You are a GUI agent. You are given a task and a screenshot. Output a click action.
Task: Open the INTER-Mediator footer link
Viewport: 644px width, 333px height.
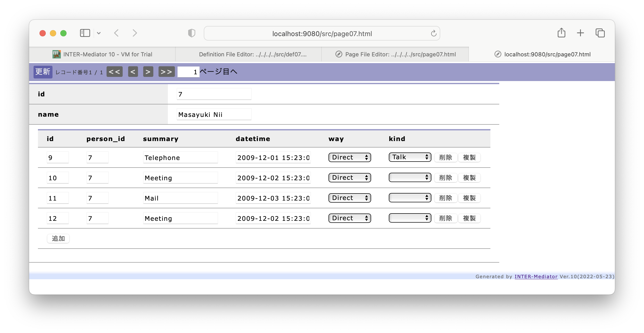[x=536, y=276]
